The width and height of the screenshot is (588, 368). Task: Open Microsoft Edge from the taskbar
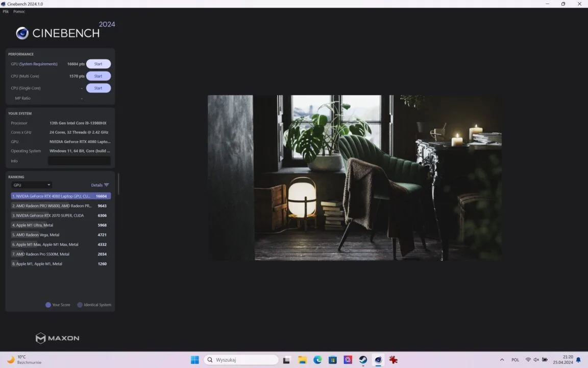[317, 360]
